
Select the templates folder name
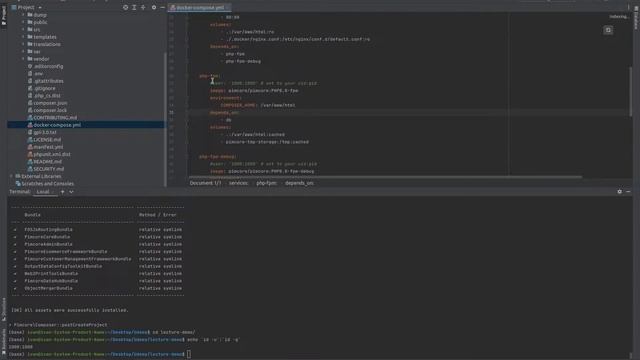tap(45, 37)
